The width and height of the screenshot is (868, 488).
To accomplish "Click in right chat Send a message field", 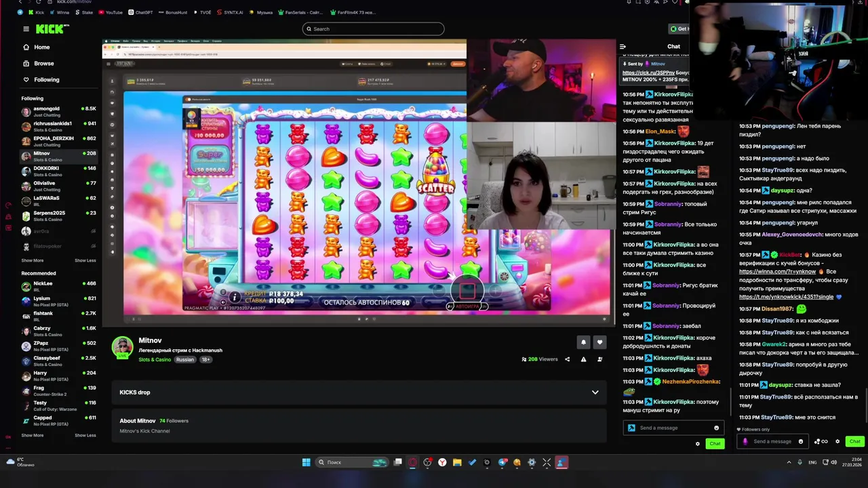I will tap(772, 441).
